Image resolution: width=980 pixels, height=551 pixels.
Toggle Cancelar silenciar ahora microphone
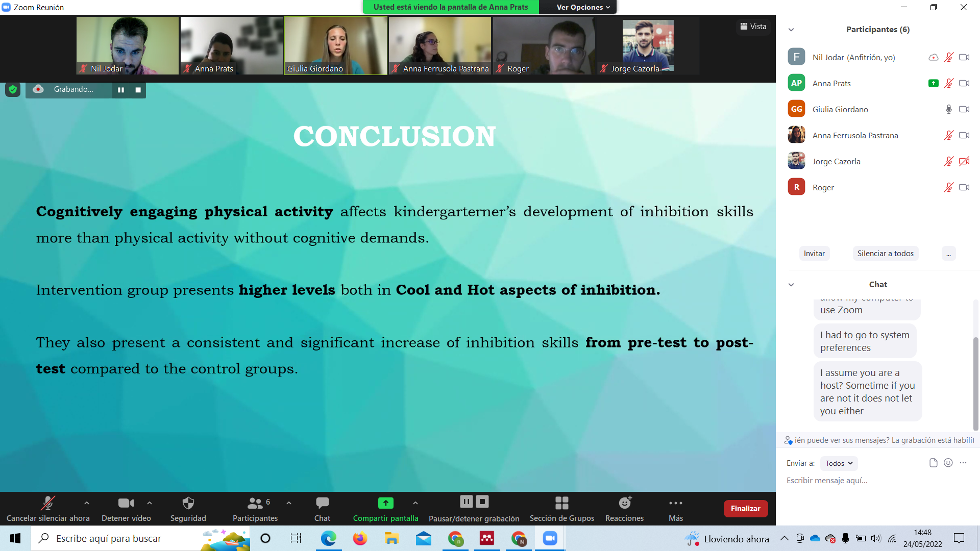[48, 504]
